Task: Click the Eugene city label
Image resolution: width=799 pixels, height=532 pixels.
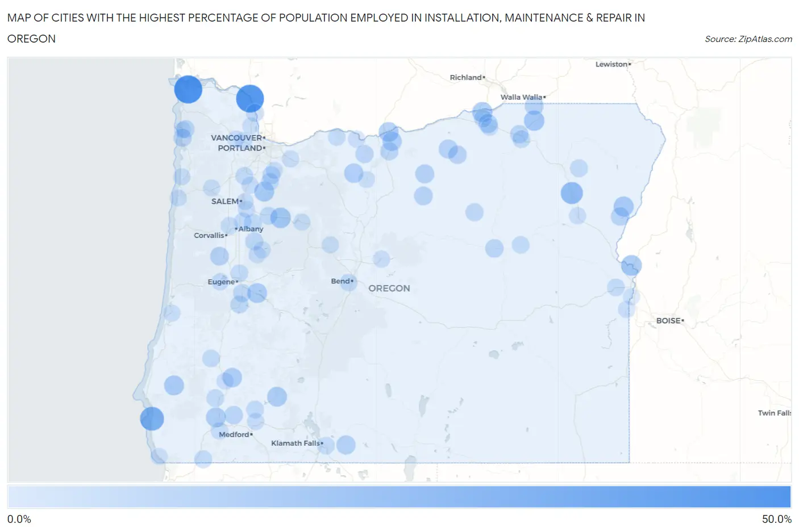Action: click(221, 282)
